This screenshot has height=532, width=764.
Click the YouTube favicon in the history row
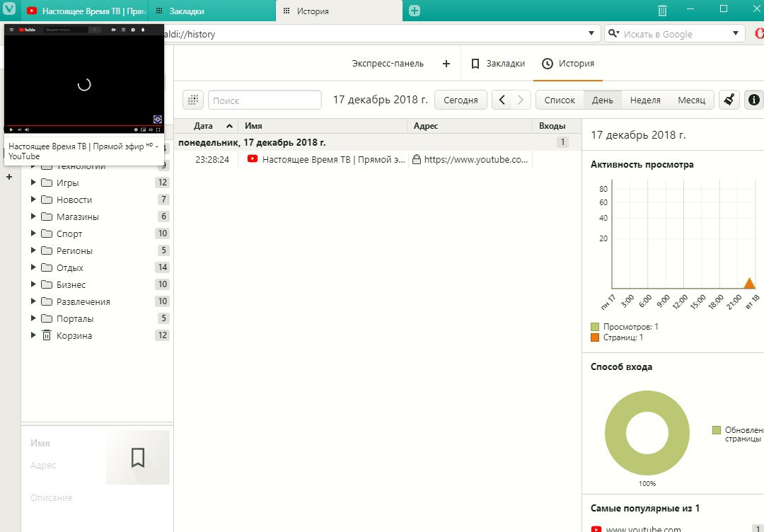[x=253, y=158]
